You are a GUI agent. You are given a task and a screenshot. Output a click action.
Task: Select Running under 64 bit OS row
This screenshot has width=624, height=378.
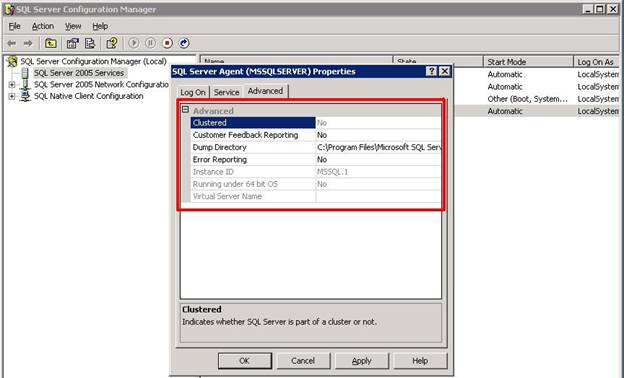tap(316, 185)
